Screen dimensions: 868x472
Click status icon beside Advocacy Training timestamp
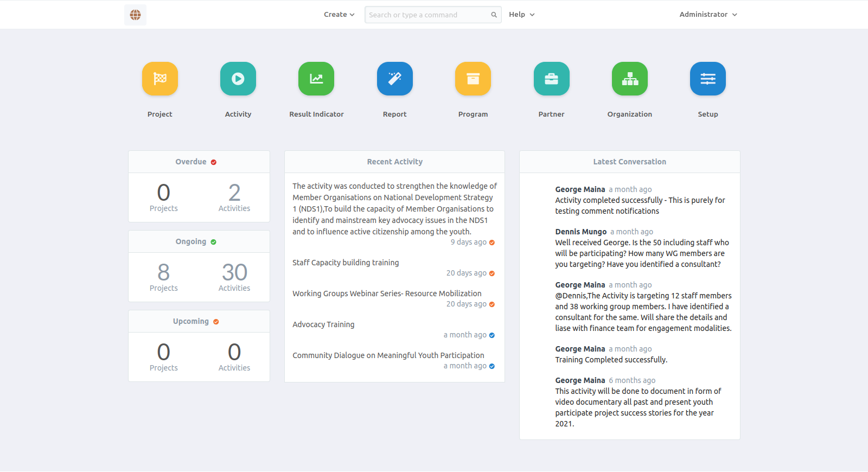tap(492, 335)
